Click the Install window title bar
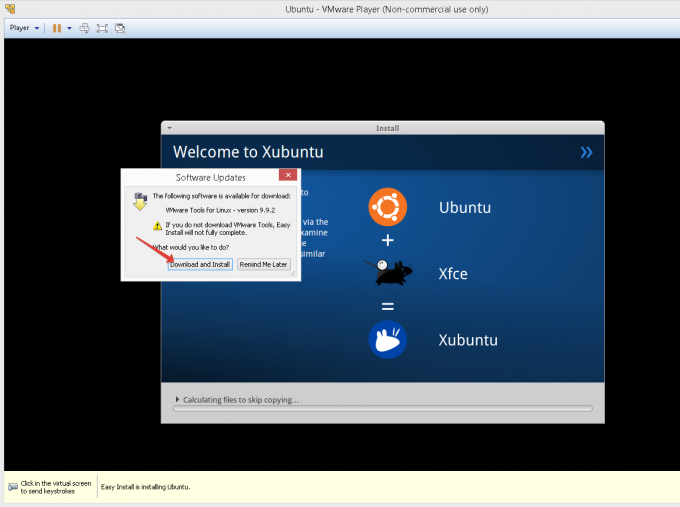This screenshot has height=507, width=680. click(382, 128)
